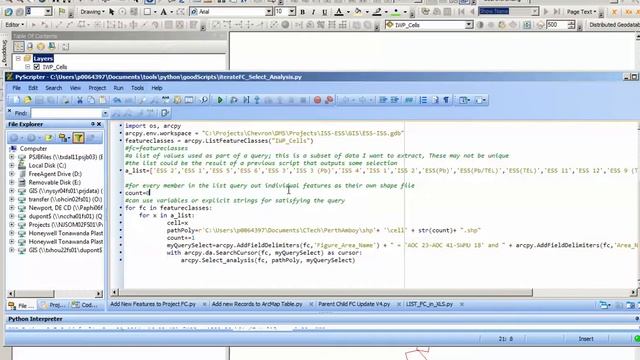Click the Step into debug icon

(x=257, y=100)
